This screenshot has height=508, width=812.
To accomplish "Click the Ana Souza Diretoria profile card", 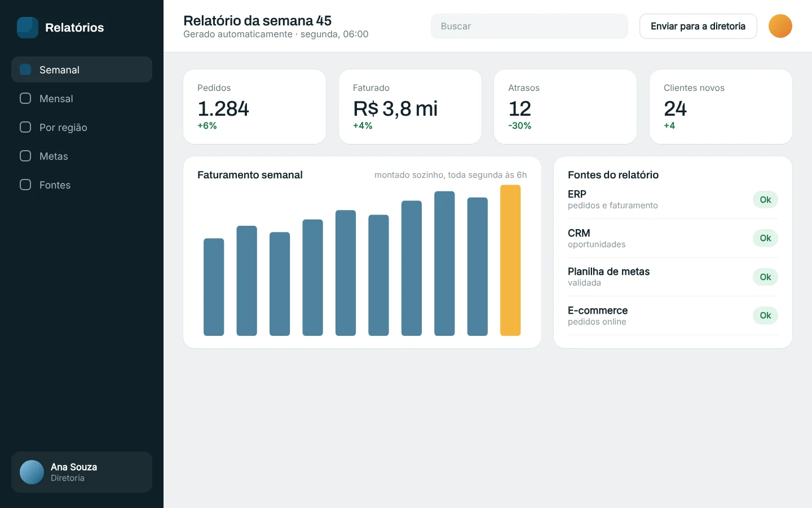I will point(82,472).
